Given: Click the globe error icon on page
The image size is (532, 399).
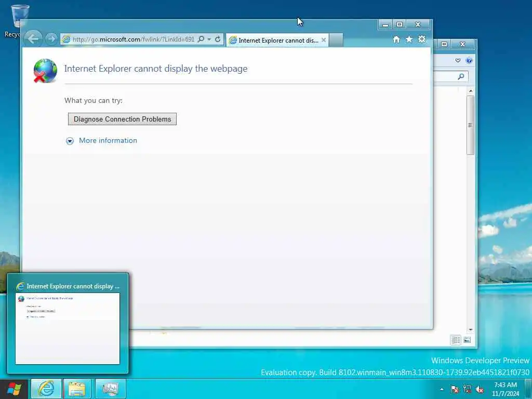Looking at the screenshot, I should click(x=46, y=71).
